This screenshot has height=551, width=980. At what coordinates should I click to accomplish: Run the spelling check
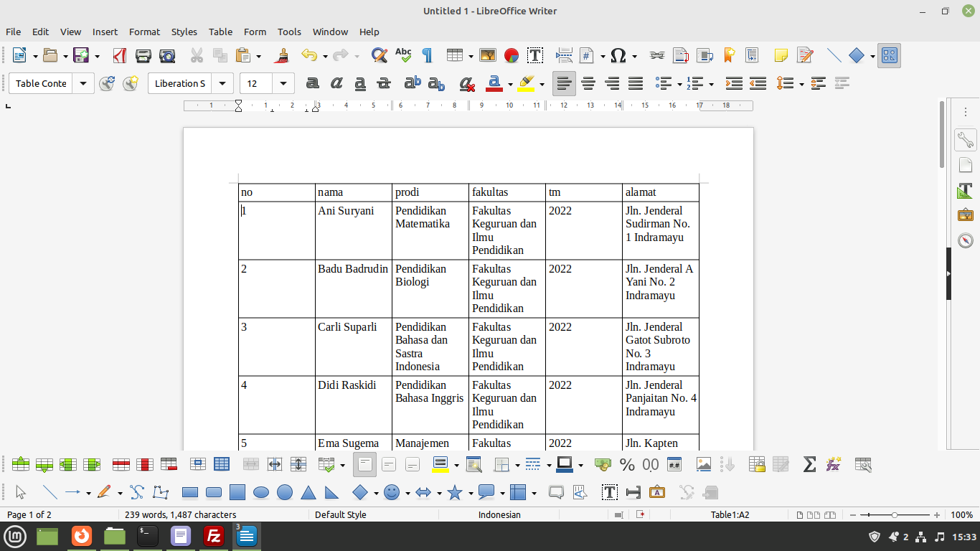click(403, 55)
